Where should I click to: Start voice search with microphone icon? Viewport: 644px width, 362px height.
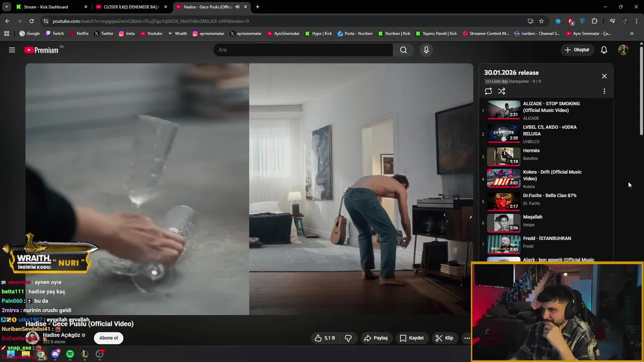(x=426, y=50)
